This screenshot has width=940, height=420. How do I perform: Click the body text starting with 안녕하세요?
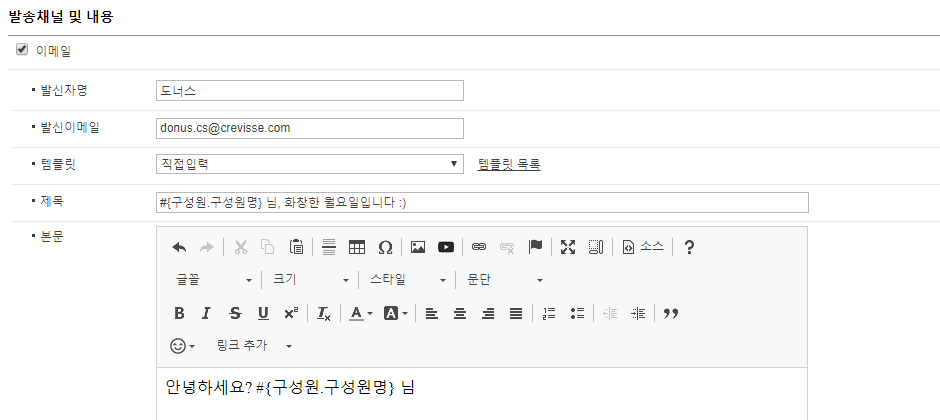pyautogui.click(x=290, y=387)
